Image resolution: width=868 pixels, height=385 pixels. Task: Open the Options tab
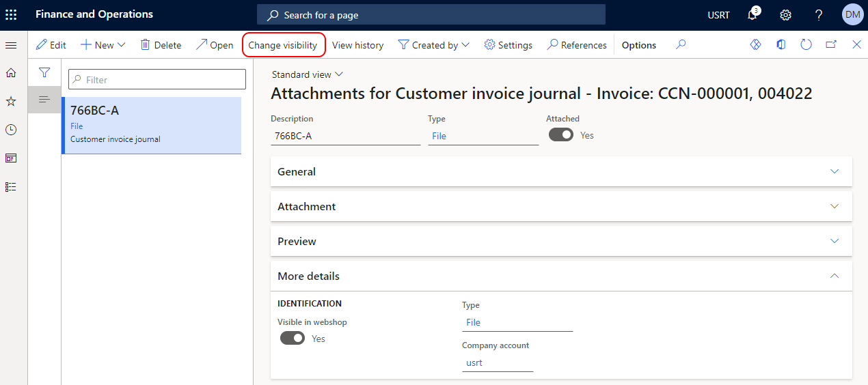click(639, 45)
